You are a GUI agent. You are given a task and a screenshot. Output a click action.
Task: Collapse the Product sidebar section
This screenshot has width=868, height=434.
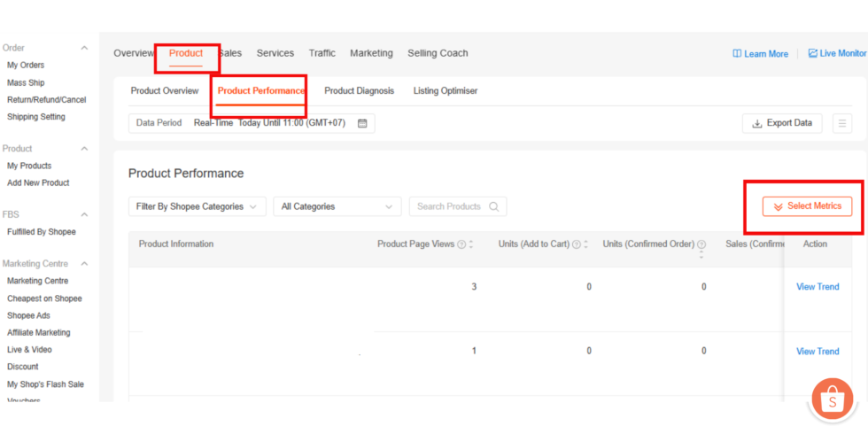tap(84, 149)
